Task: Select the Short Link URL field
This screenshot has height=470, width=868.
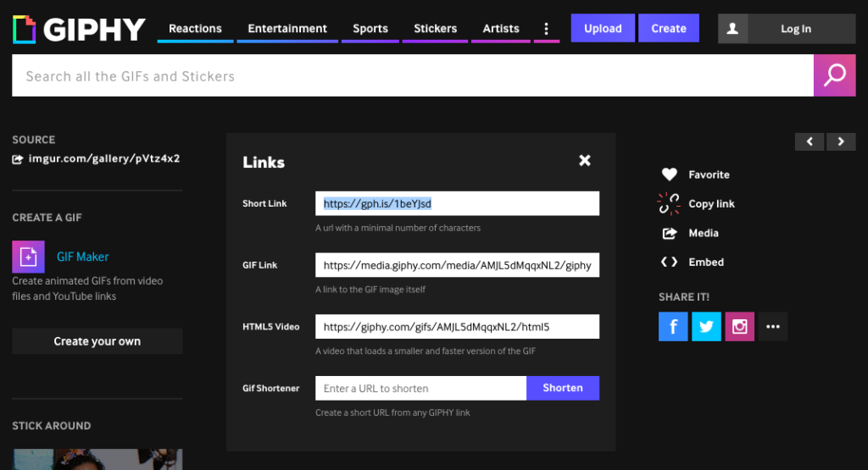Action: 457,203
